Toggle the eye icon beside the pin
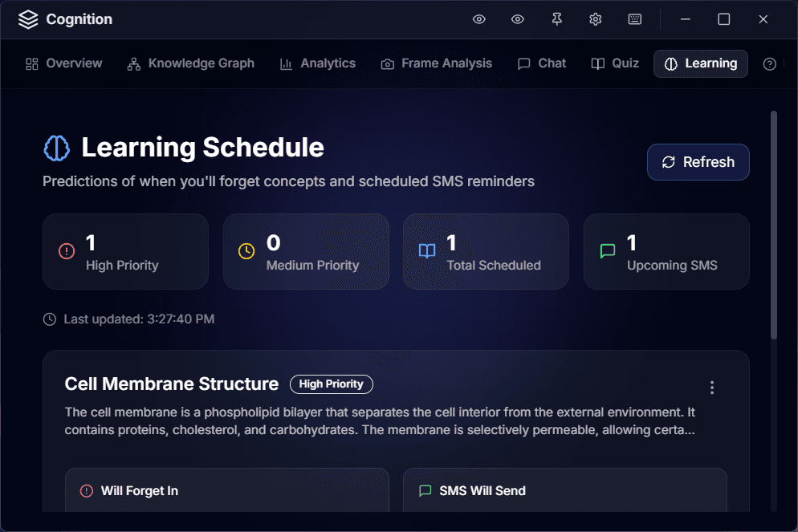Screen dimensions: 798x532 (518, 19)
